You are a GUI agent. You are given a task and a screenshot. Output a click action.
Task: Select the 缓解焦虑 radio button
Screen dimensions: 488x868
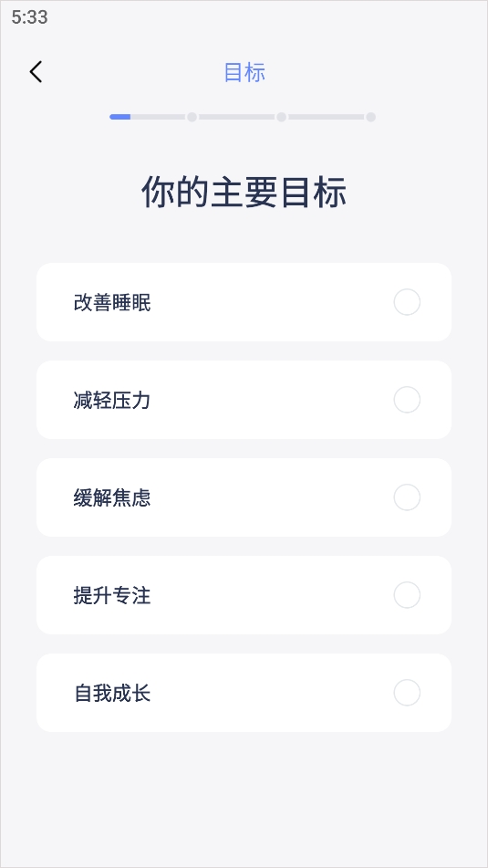(x=407, y=497)
